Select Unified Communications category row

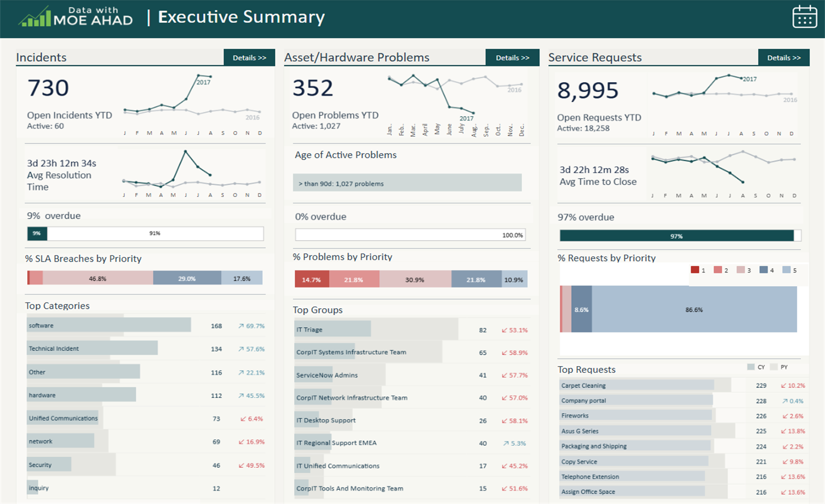(146, 418)
